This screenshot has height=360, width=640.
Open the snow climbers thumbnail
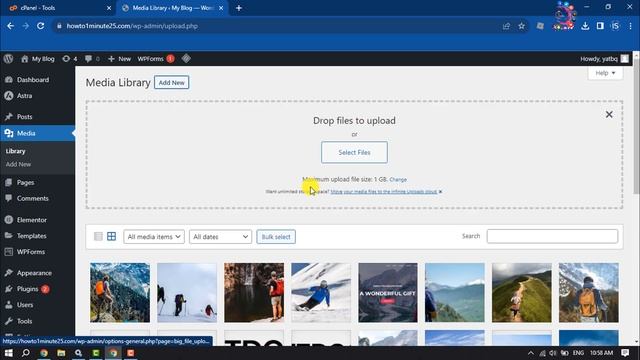187,293
